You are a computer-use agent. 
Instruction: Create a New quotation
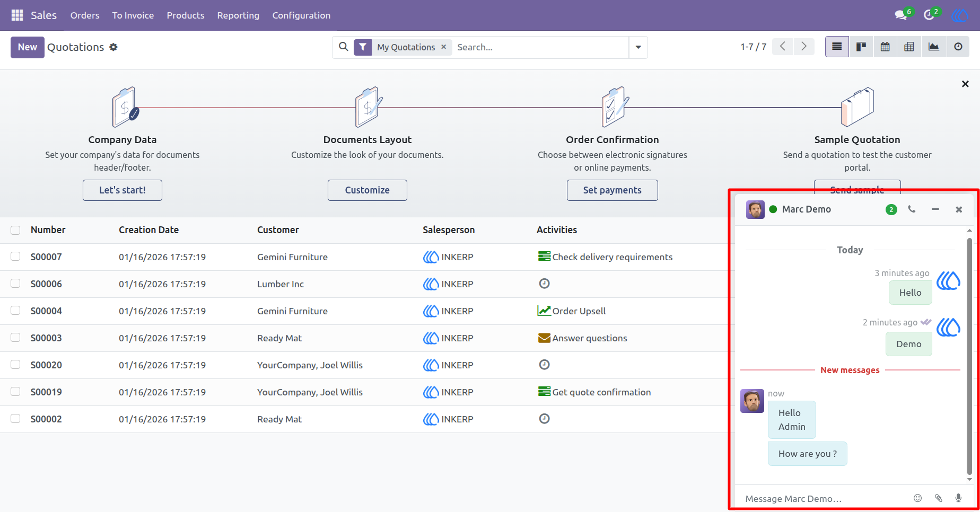coord(28,47)
